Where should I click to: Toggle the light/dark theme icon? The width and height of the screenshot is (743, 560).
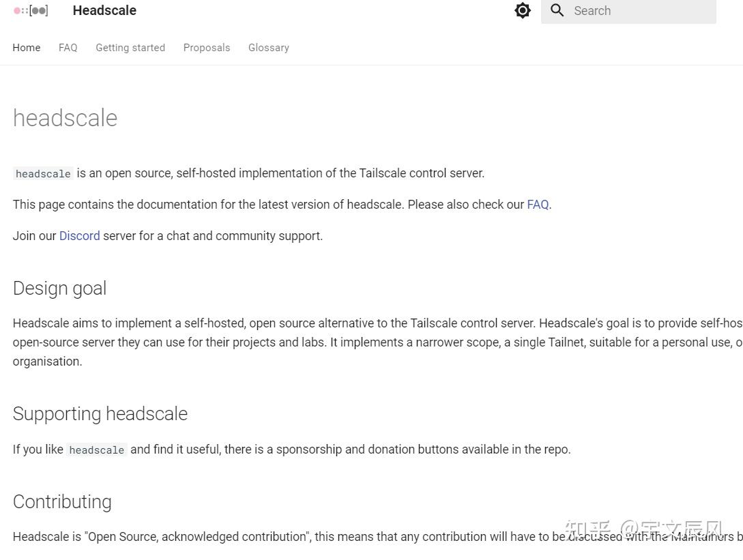[523, 10]
